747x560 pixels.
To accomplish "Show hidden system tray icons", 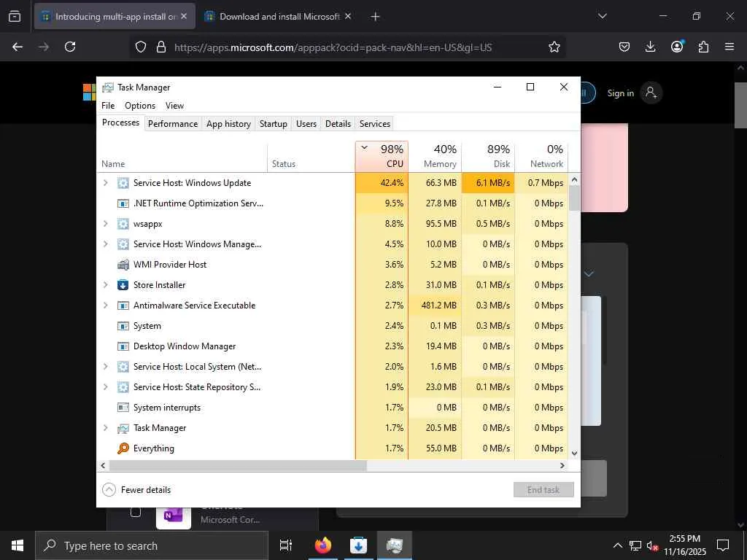I will [x=617, y=545].
